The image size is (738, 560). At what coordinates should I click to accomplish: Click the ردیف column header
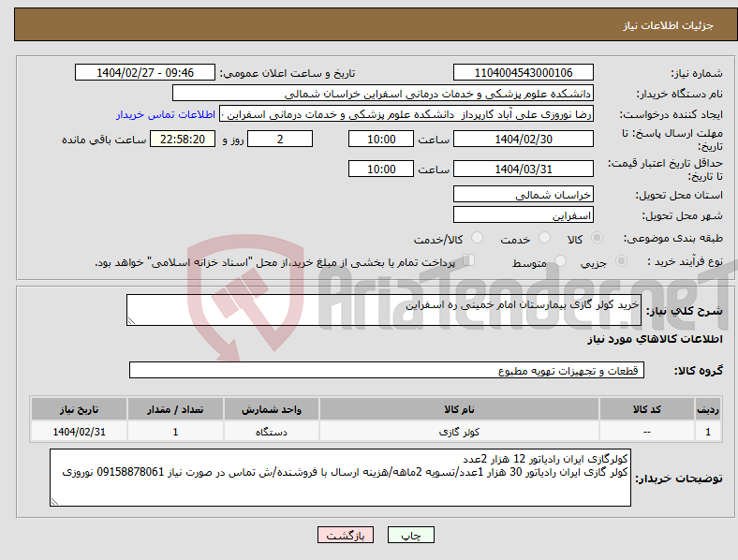click(708, 409)
